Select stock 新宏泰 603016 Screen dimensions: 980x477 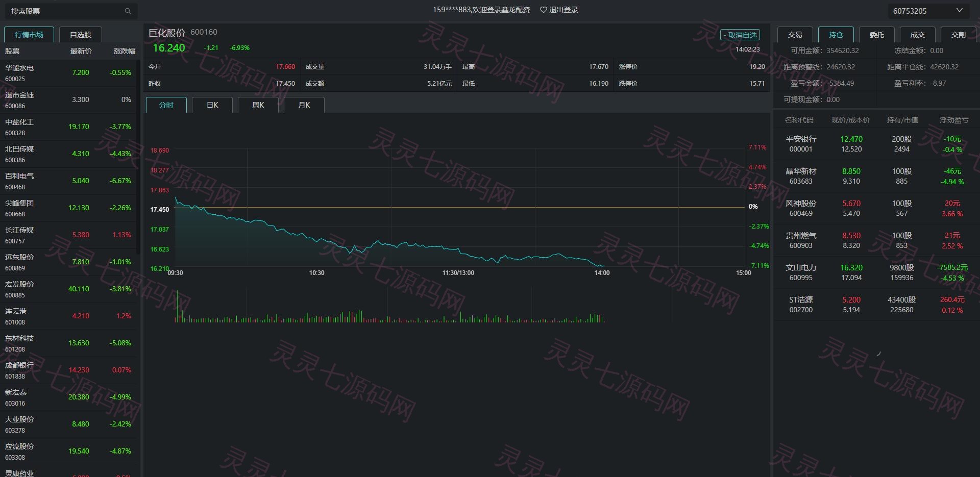(x=68, y=397)
